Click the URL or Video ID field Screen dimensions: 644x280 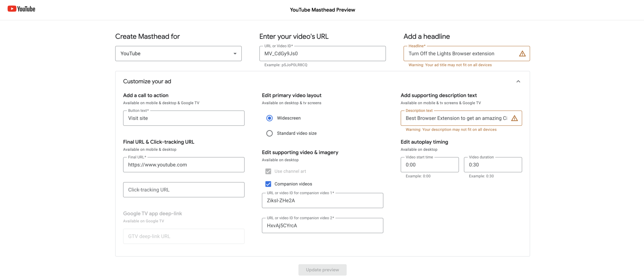(x=322, y=54)
